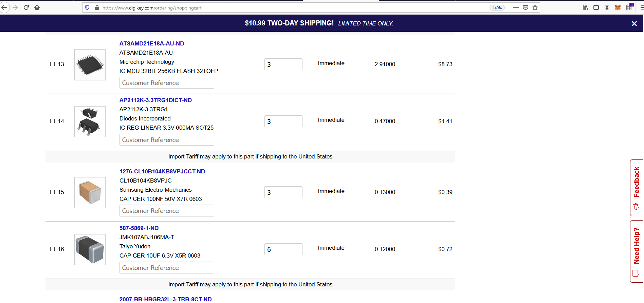Open the Need Help side tab

[637, 251]
